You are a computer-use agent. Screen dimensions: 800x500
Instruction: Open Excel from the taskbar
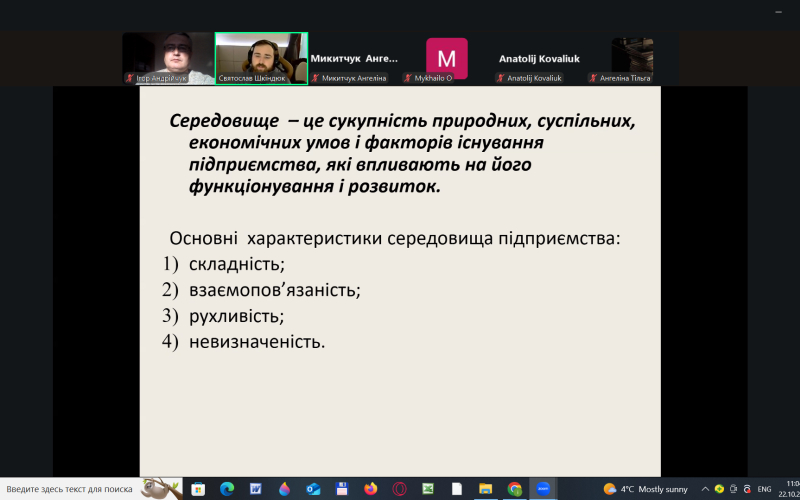[x=428, y=489]
